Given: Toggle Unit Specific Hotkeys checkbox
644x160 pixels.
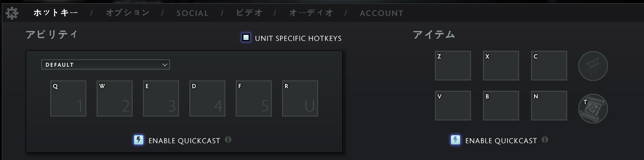Looking at the screenshot, I should pos(246,38).
